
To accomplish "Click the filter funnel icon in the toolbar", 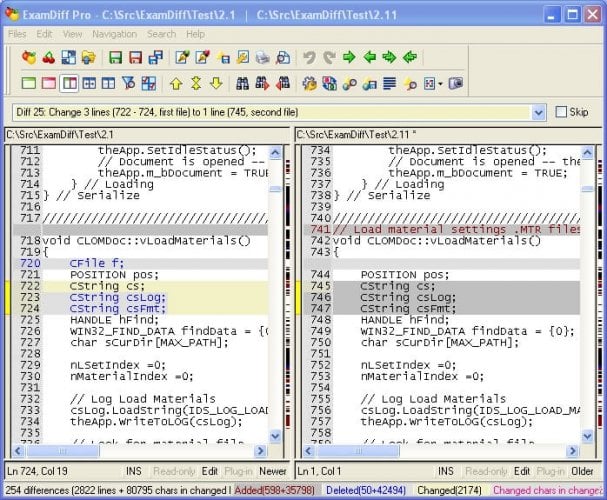I will coord(128,83).
